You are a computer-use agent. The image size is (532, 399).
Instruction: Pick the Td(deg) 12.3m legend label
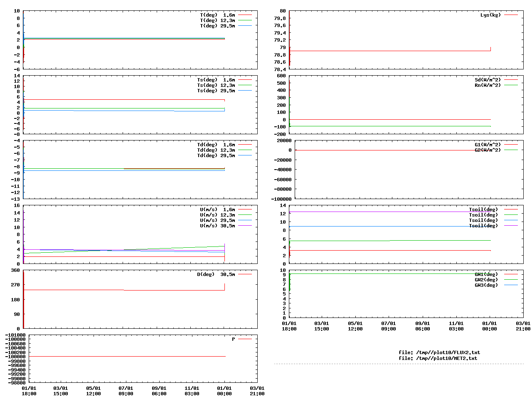coord(216,150)
